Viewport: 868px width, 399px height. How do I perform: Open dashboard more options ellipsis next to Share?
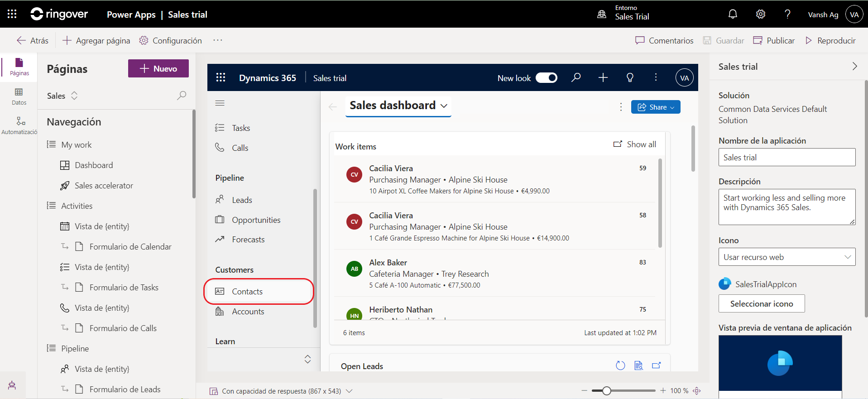[x=621, y=107]
